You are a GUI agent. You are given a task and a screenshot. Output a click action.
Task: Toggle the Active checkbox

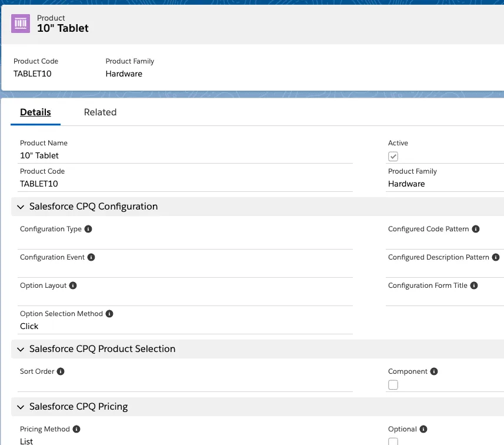tap(393, 157)
